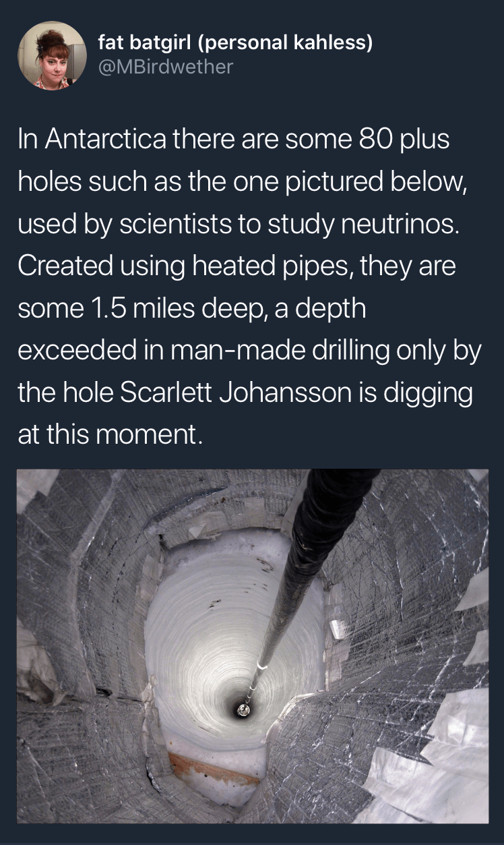Screen dimensions: 504x845
Task: Open the fat batgirl profile picture
Action: pyautogui.click(x=52, y=55)
